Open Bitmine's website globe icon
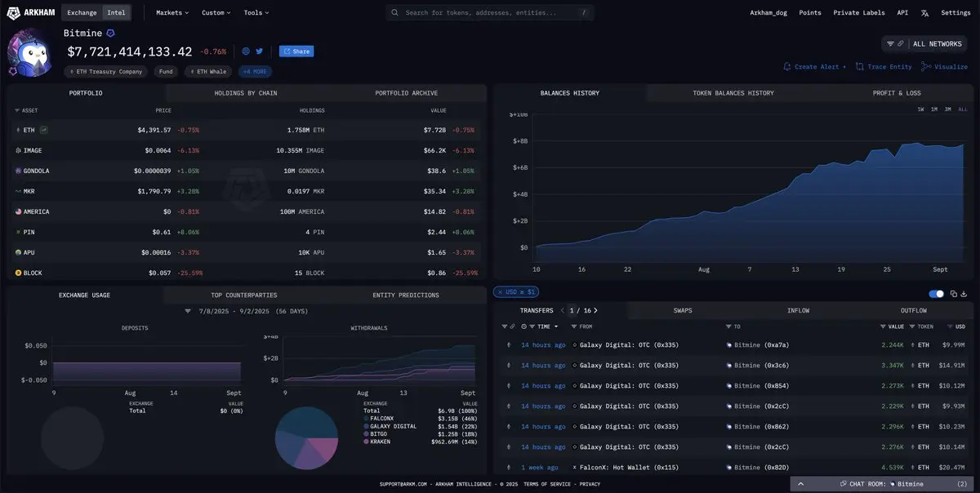The image size is (980, 493). click(x=246, y=51)
